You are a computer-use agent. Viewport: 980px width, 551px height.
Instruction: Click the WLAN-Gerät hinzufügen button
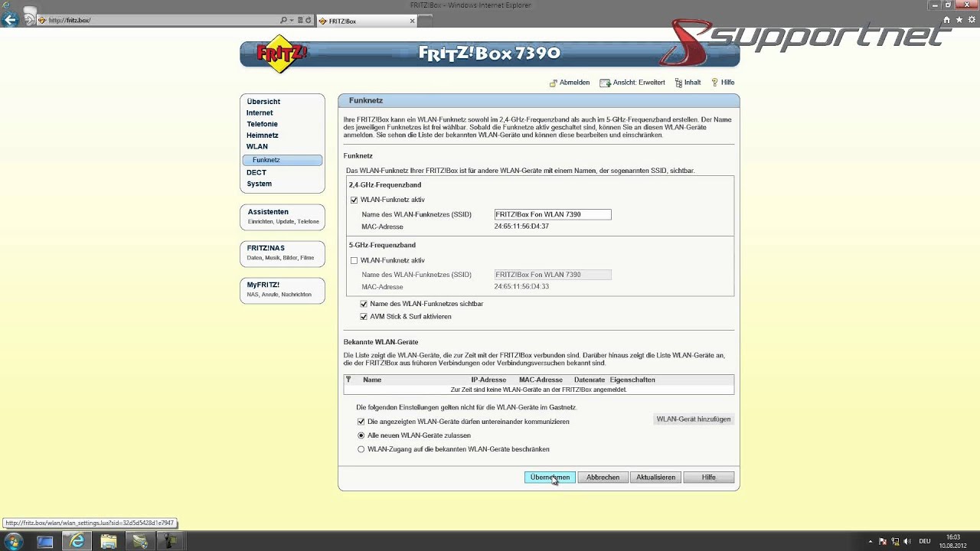pyautogui.click(x=694, y=419)
